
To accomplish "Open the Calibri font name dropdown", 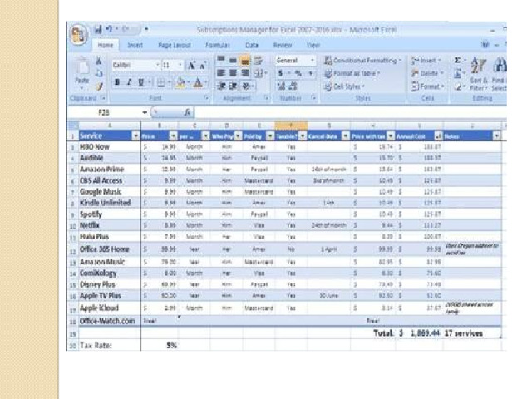I will 158,65.
